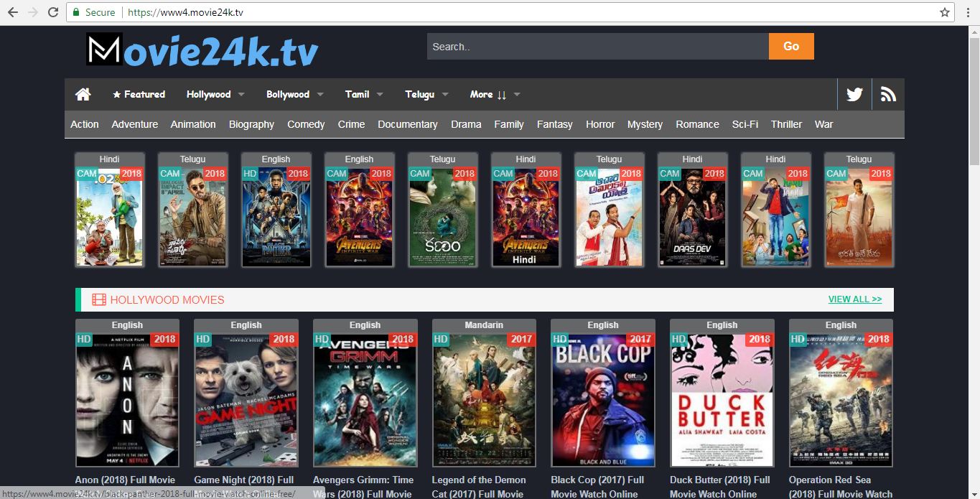Screen dimensions: 980x499
Task: Click the page vertical scrollbar
Action: 974,101
